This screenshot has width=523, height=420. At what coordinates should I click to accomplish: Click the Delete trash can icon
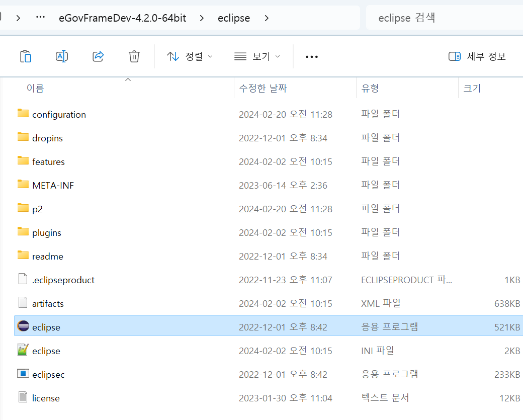pyautogui.click(x=134, y=56)
